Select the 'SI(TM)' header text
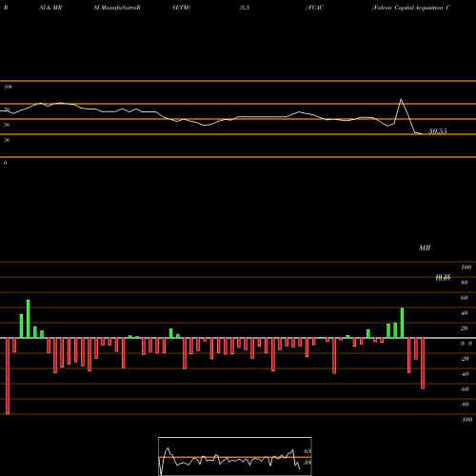Viewport: 476px width, 476px height. 181,8
